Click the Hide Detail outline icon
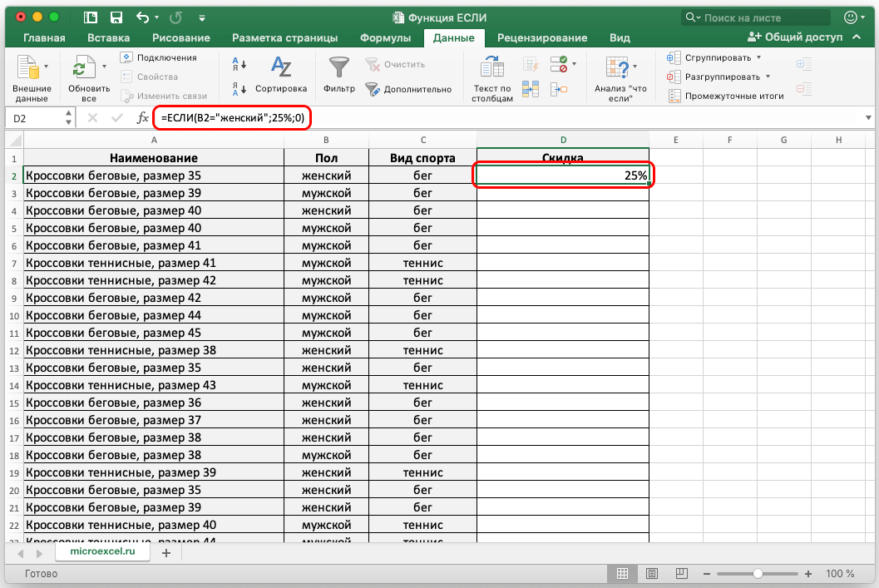This screenshot has height=588, width=879. pos(804,88)
